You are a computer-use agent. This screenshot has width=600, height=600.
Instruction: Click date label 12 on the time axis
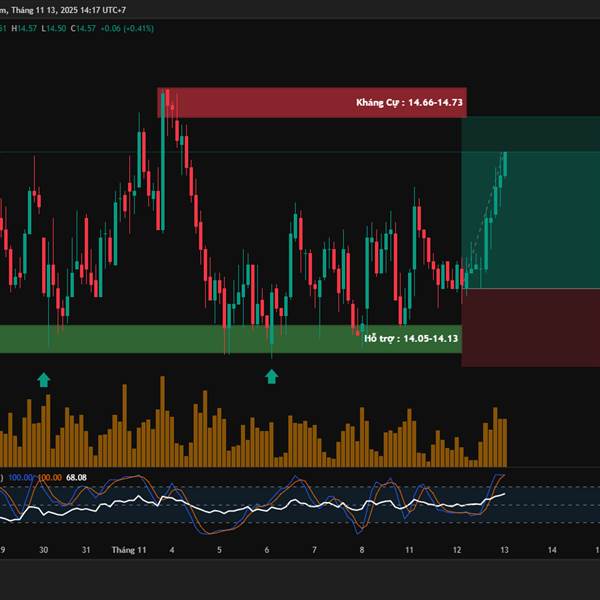point(457,550)
